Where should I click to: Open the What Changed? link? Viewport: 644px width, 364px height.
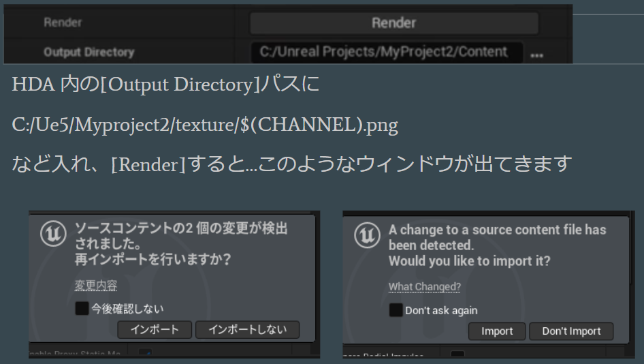(x=425, y=287)
